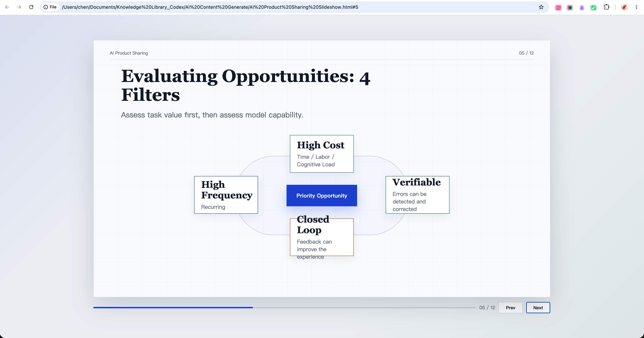The width and height of the screenshot is (644, 338).
Task: Open the File site info chip
Action: click(50, 7)
